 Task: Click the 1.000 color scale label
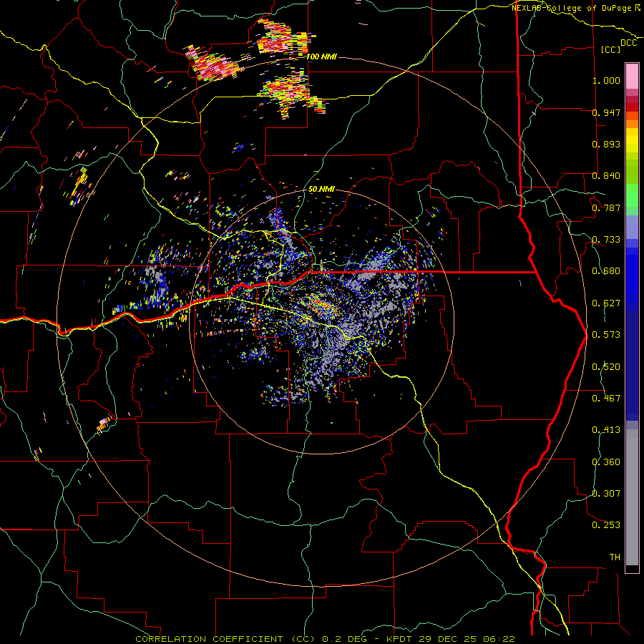point(606,80)
